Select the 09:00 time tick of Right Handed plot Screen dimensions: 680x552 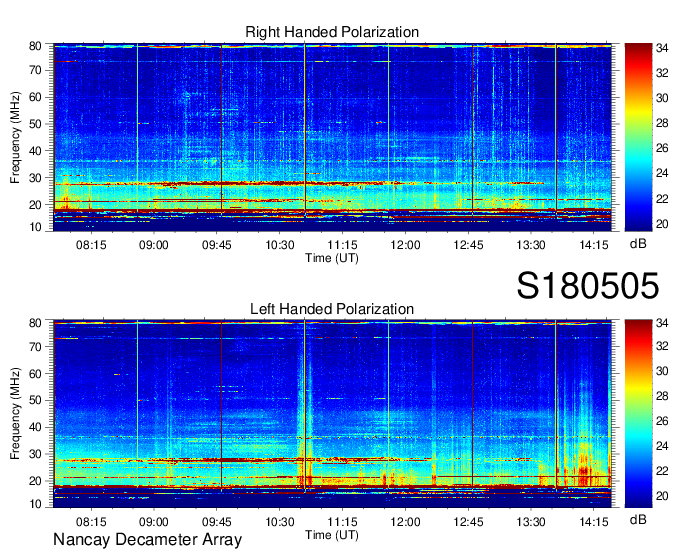pos(154,245)
